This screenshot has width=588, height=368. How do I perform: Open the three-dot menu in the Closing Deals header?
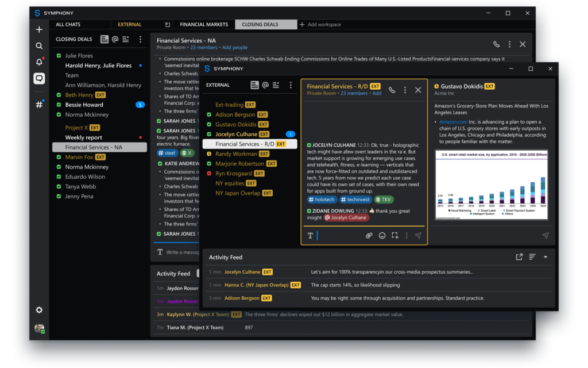pyautogui.click(x=140, y=40)
